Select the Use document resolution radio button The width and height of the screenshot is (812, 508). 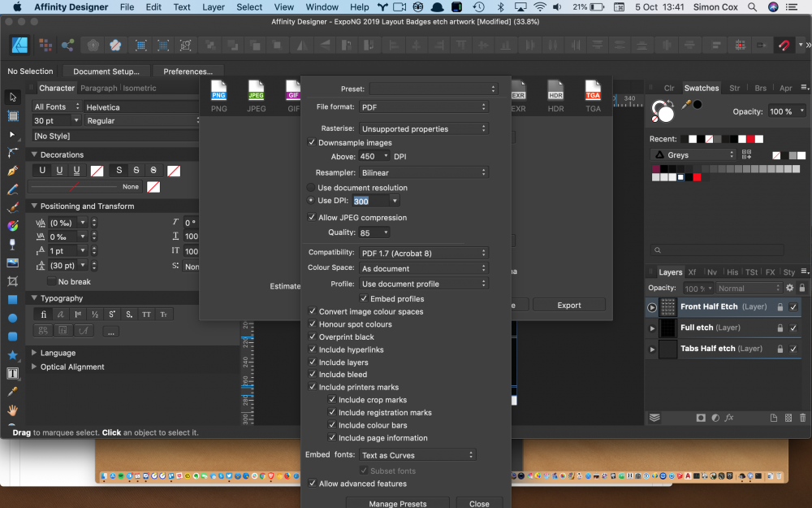(x=310, y=187)
